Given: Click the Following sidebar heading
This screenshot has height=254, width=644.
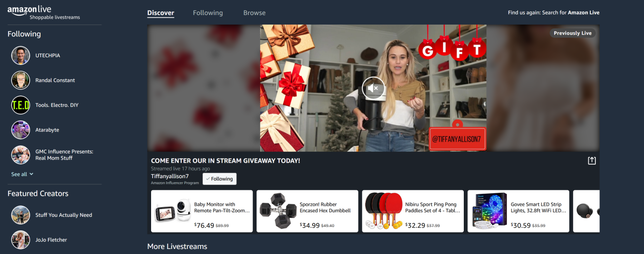Looking at the screenshot, I should [x=24, y=34].
